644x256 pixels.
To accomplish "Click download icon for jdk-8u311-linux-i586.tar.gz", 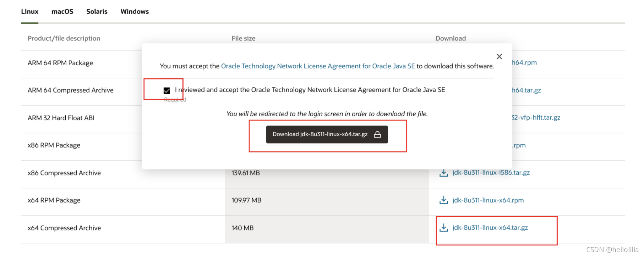I will pyautogui.click(x=443, y=173).
